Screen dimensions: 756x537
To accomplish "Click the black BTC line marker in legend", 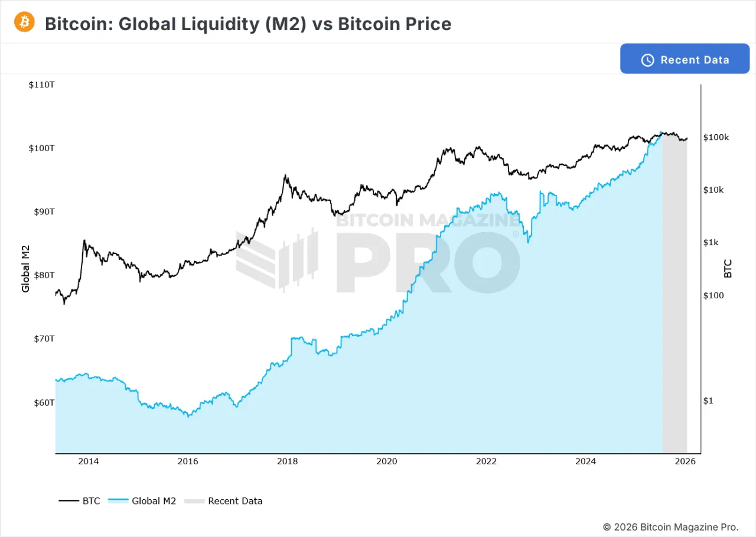I will (69, 501).
